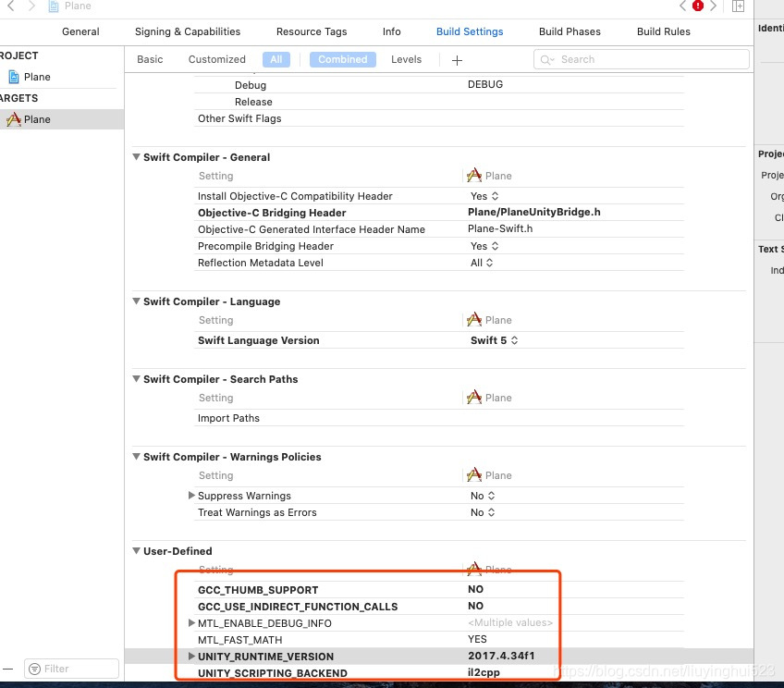Screen dimensions: 784x688
Task: Click Multiple values placeholder for MTL_ENABLE_DEBUG_INFO
Action: tap(510, 622)
